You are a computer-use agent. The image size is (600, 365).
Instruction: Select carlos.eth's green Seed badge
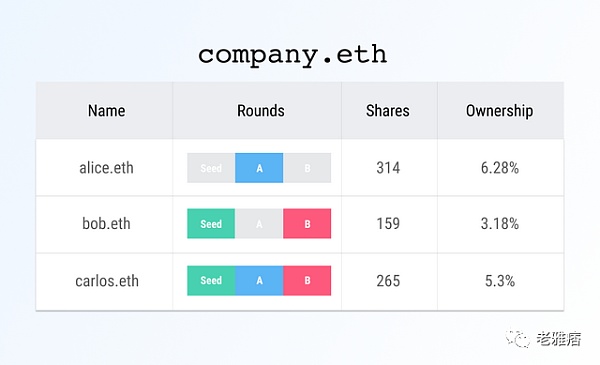point(211,280)
